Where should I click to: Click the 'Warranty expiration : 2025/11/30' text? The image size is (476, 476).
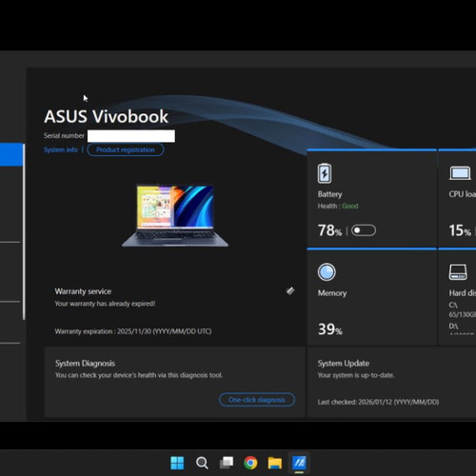(x=133, y=331)
